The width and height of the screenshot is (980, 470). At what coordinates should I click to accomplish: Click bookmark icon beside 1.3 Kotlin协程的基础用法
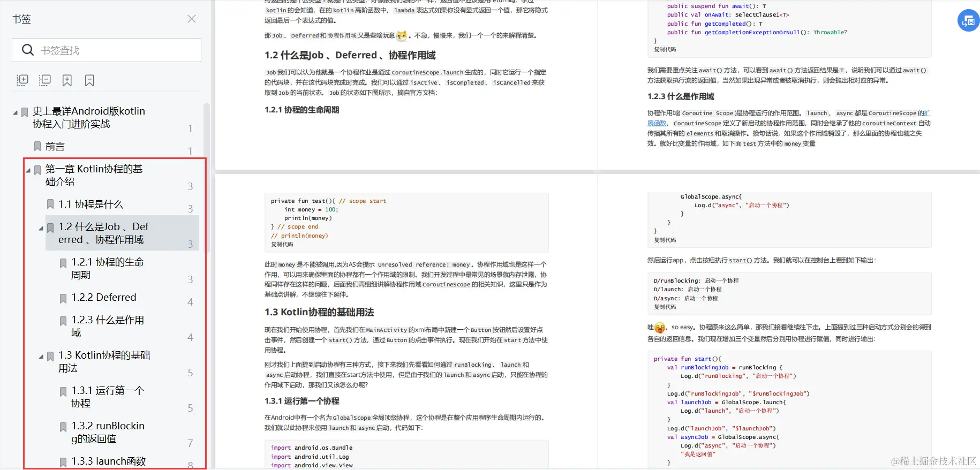pyautogui.click(x=50, y=357)
